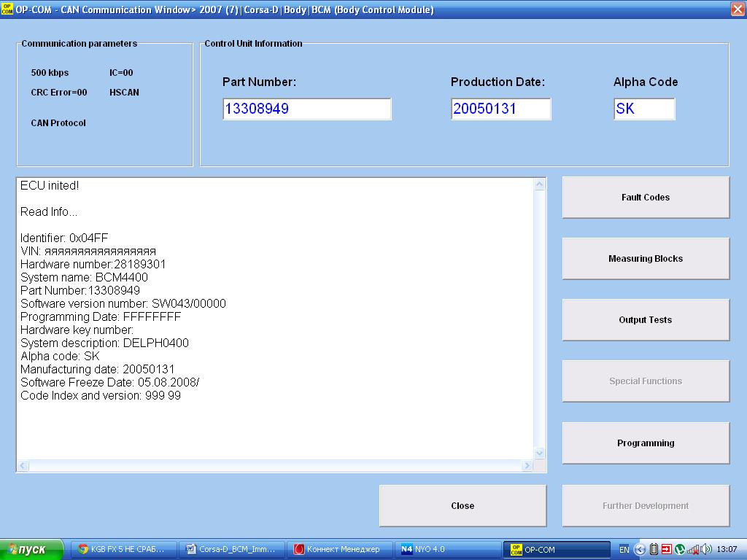Click the '500 kbps' communication value
The height and width of the screenshot is (560, 747).
pos(50,73)
